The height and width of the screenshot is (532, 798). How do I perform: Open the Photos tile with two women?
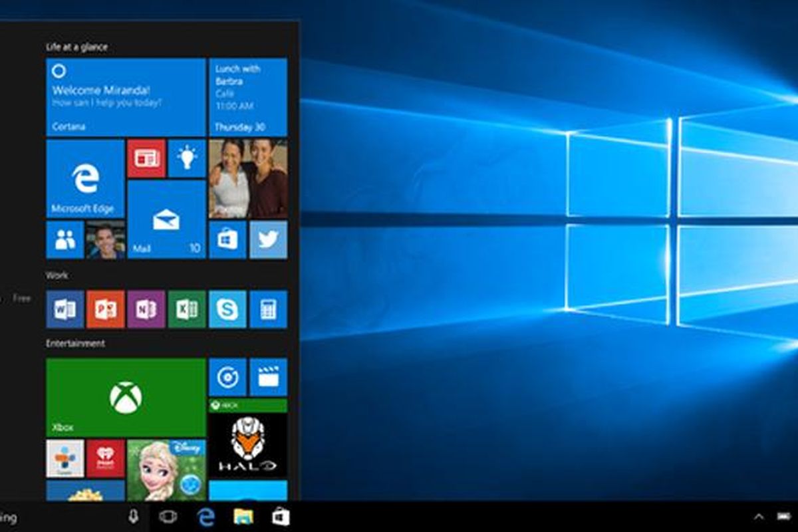click(x=248, y=178)
